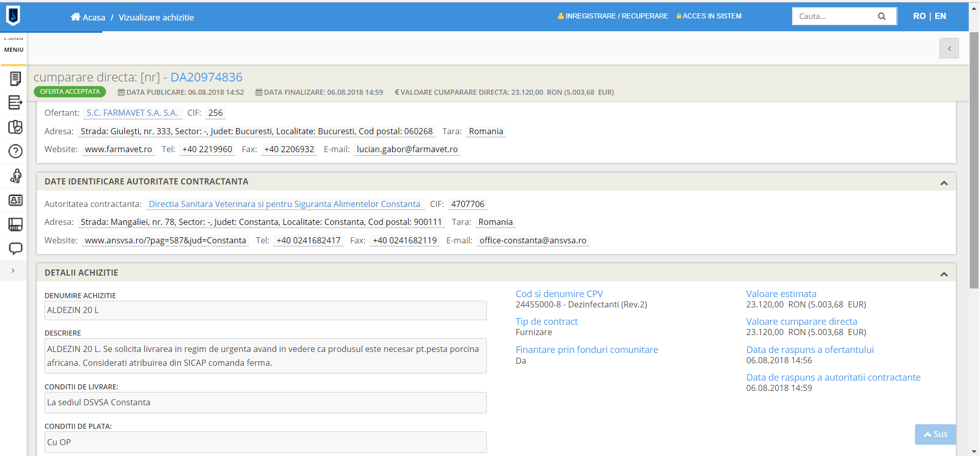Click the Finantare prin fonduri comunitare label
The height and width of the screenshot is (456, 980).
[x=587, y=350]
